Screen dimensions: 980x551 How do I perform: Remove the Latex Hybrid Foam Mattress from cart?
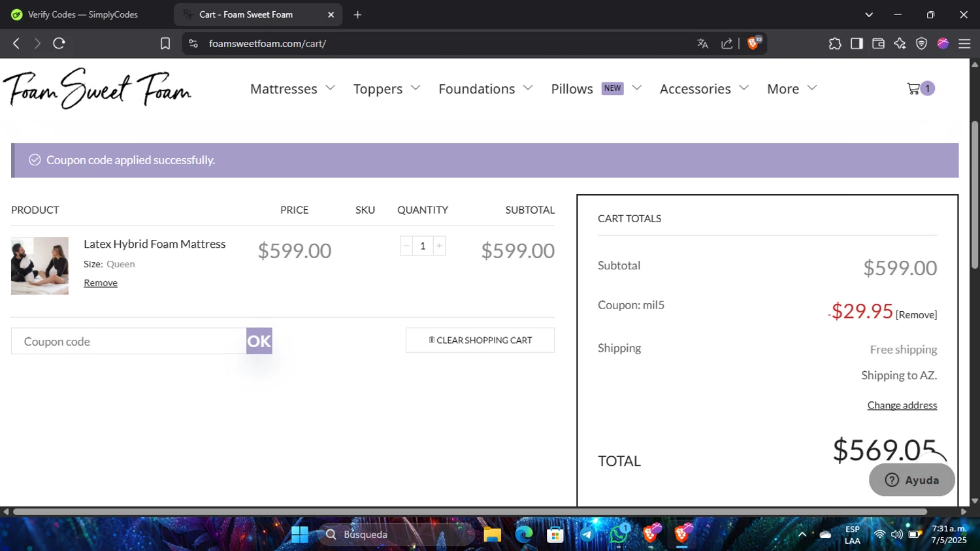(101, 283)
